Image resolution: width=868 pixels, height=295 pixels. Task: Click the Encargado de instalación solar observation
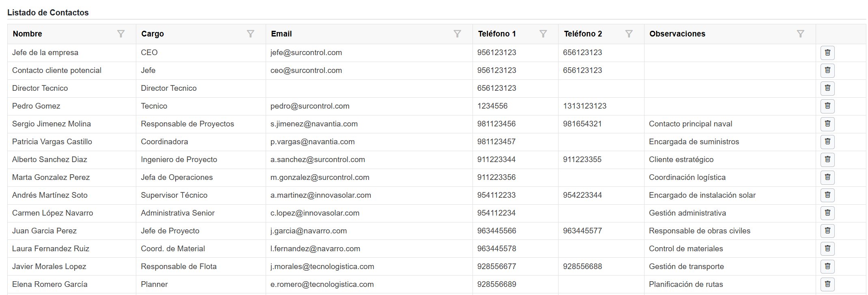[702, 195]
